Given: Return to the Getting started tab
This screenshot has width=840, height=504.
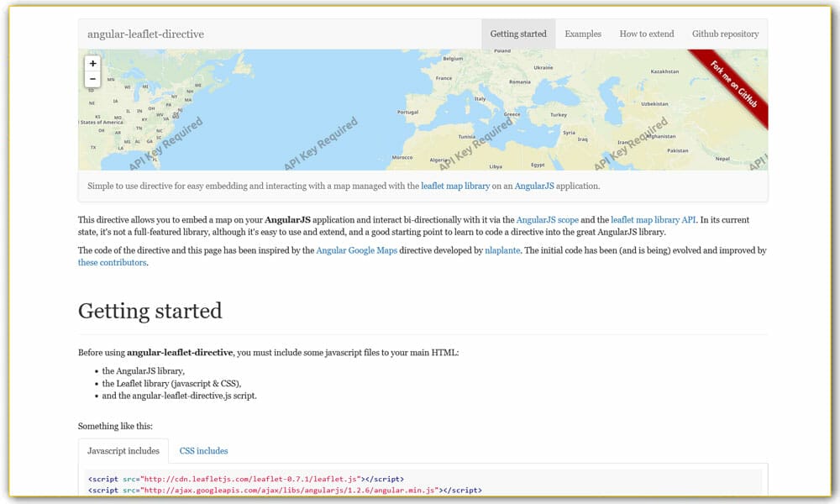Looking at the screenshot, I should (x=517, y=34).
